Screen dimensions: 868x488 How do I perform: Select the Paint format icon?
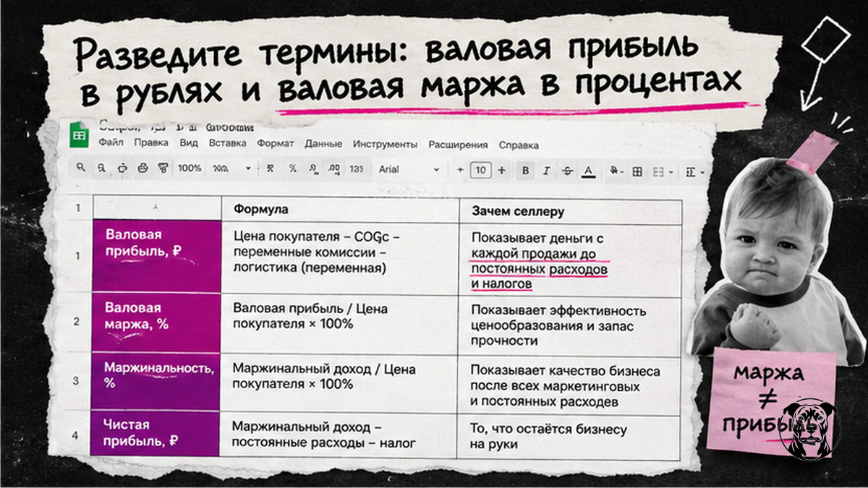click(163, 168)
